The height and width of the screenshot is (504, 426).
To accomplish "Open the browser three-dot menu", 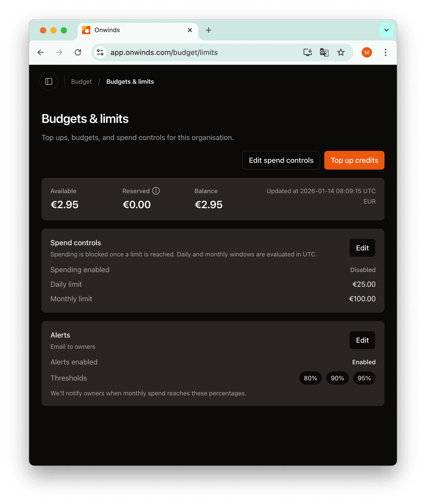I will pos(385,52).
